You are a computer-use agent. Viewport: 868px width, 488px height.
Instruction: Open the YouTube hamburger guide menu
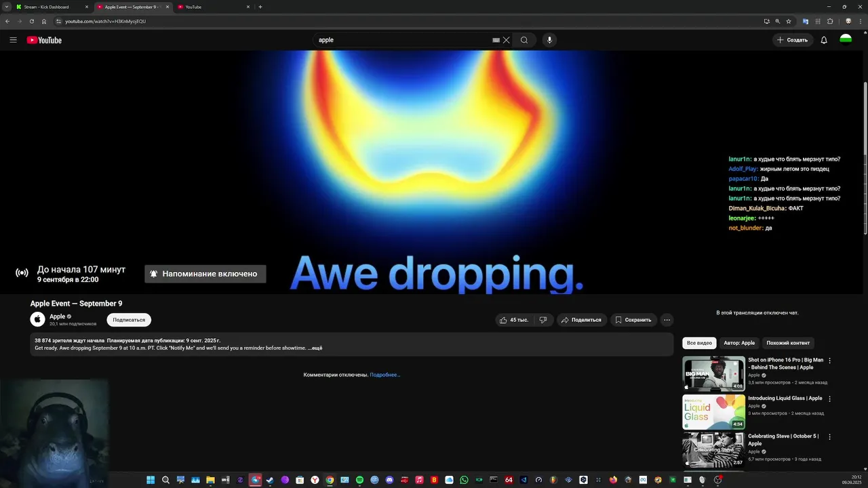pos(13,40)
